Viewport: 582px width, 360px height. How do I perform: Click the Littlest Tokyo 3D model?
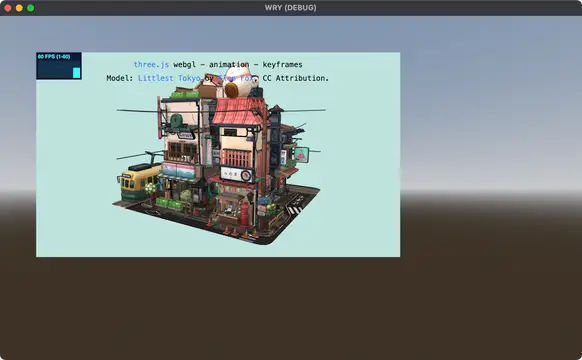coord(219,156)
